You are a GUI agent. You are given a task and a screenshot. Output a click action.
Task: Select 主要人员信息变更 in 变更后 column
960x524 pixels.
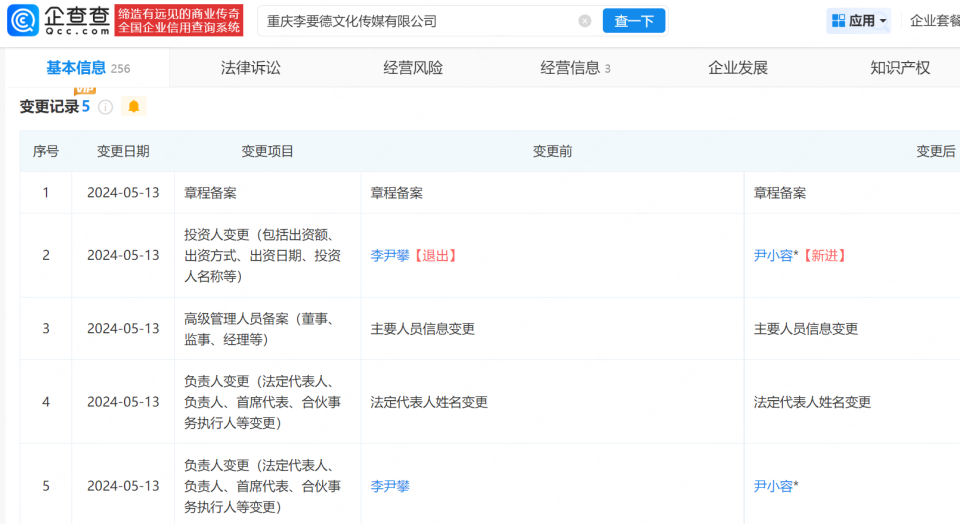(x=806, y=329)
